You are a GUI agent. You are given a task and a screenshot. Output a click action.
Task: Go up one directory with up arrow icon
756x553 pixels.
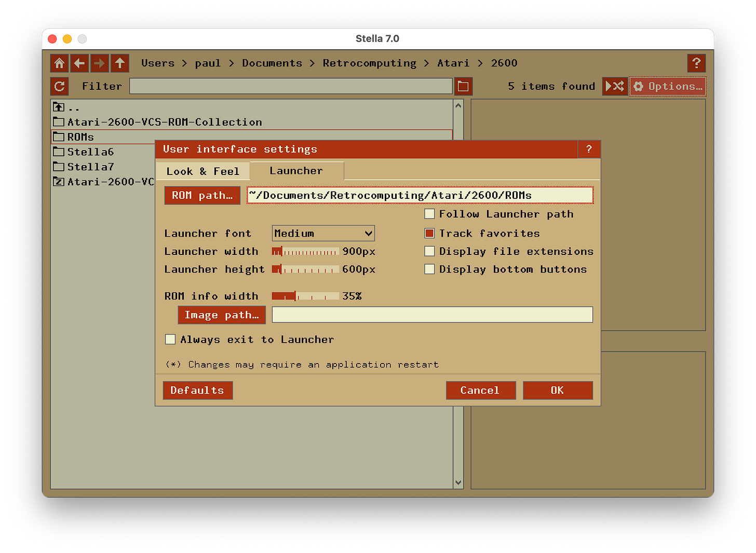120,63
